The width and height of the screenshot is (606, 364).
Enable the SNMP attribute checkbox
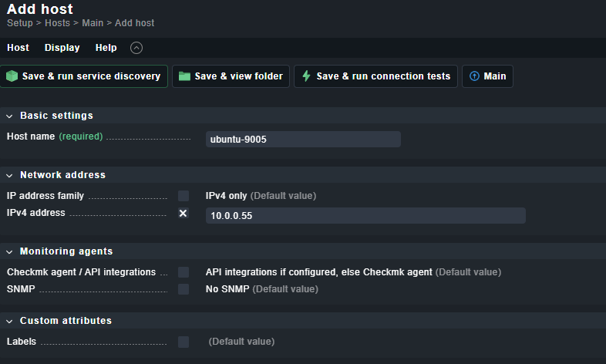pos(183,289)
